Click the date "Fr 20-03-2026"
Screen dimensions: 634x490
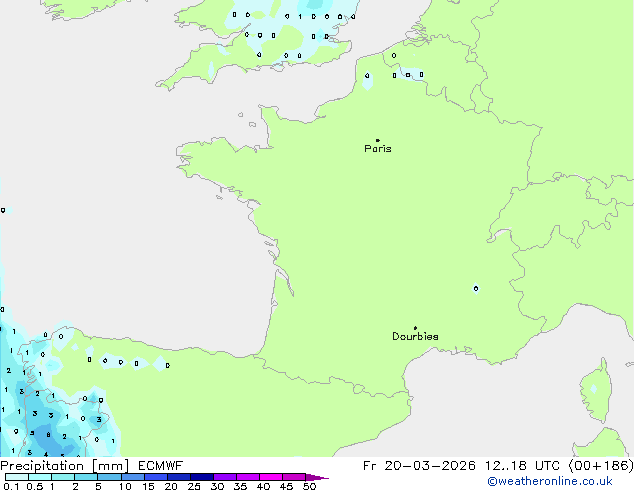coord(419,466)
